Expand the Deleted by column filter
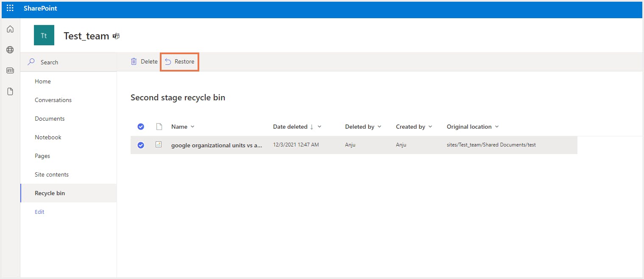The height and width of the screenshot is (279, 644). tap(379, 127)
